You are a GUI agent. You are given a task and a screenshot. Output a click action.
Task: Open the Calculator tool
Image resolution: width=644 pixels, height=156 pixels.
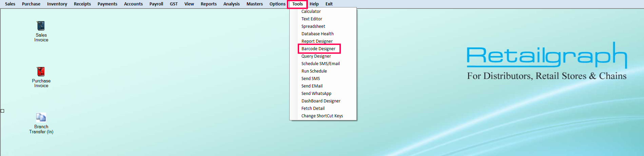click(311, 12)
